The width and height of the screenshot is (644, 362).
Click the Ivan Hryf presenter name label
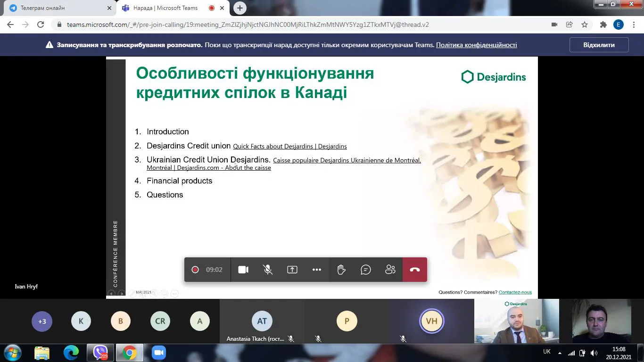tap(26, 287)
